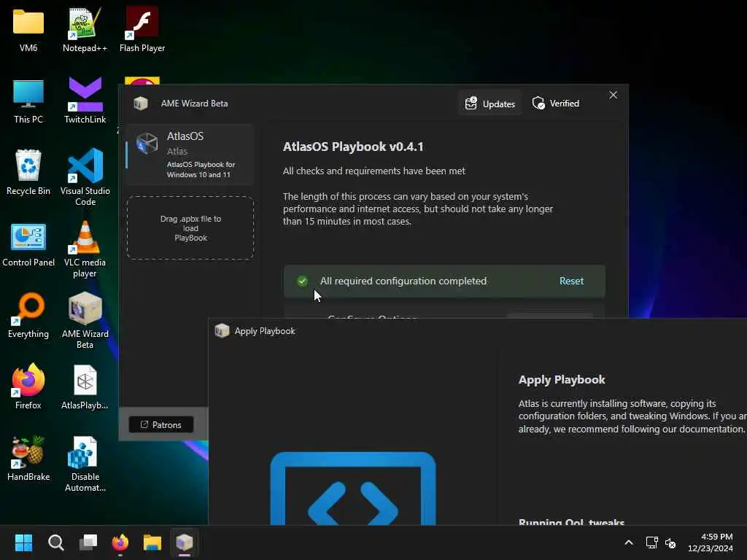Show hidden system tray icons
Viewport: 747px width, 560px height.
click(x=629, y=542)
